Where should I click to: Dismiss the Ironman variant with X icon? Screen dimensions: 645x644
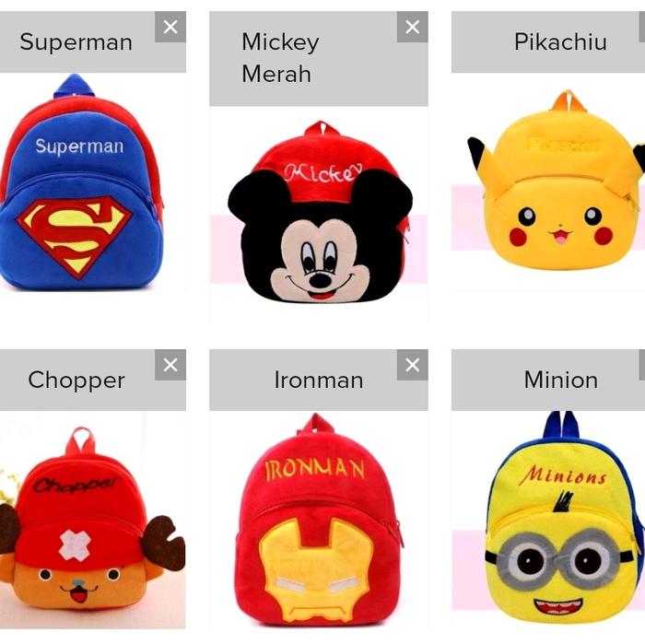tap(412, 365)
